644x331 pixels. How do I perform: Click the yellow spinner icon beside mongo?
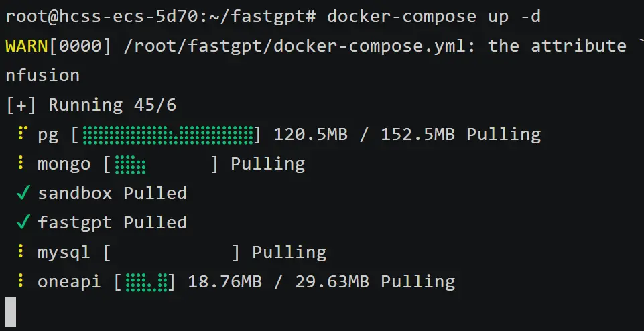pos(21,164)
